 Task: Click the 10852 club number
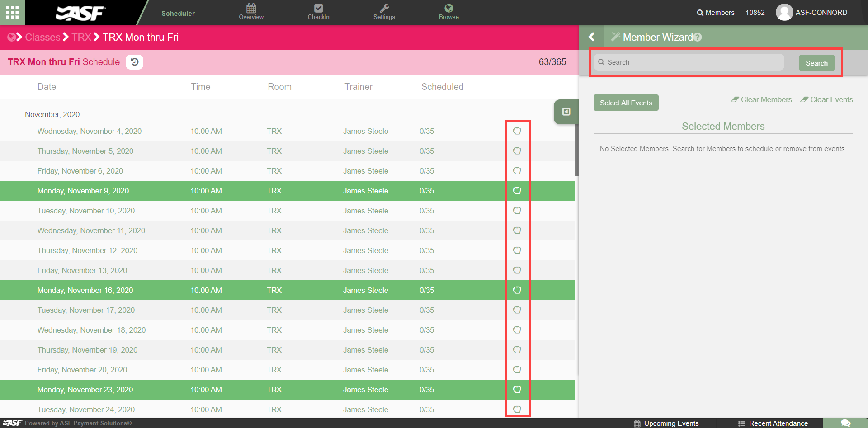(x=755, y=13)
